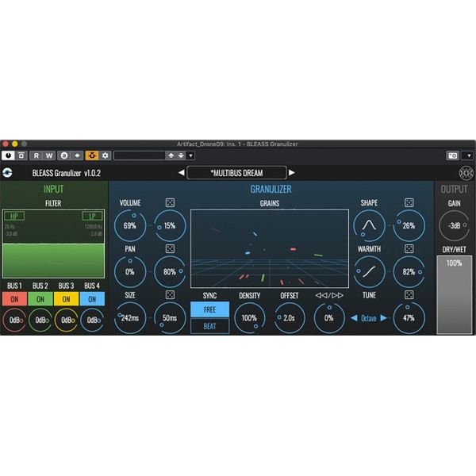
Task: Click the volume randomization knob at 15%
Action: point(170,225)
